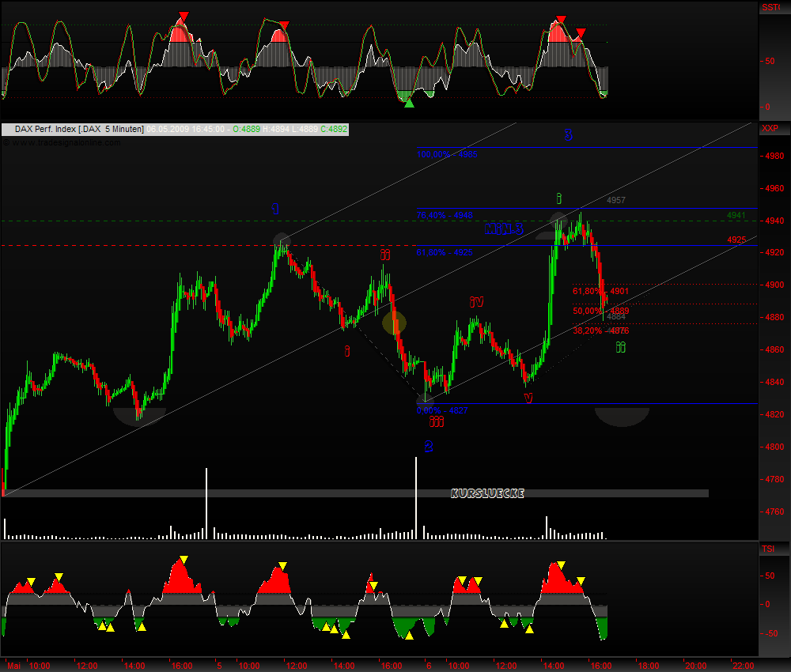
Task: Click the 4800 price axis label
Action: pyautogui.click(x=774, y=447)
